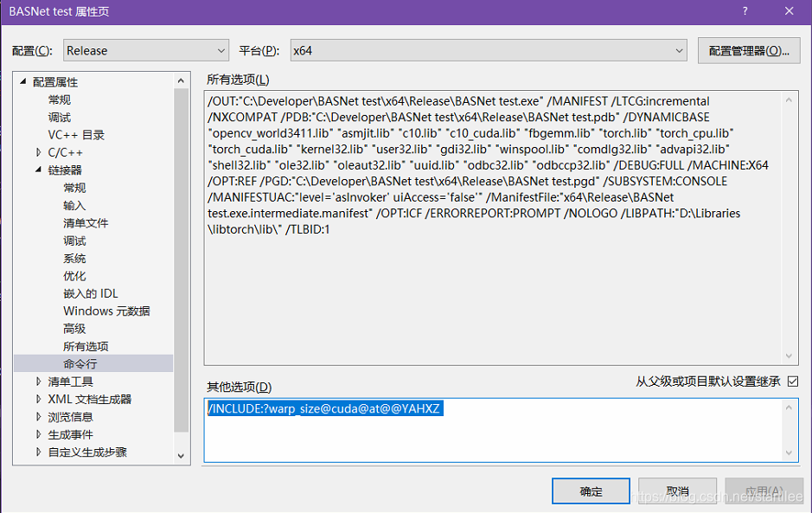Select VC++ 目录 tree item
This screenshot has width=812, height=513.
click(x=76, y=135)
